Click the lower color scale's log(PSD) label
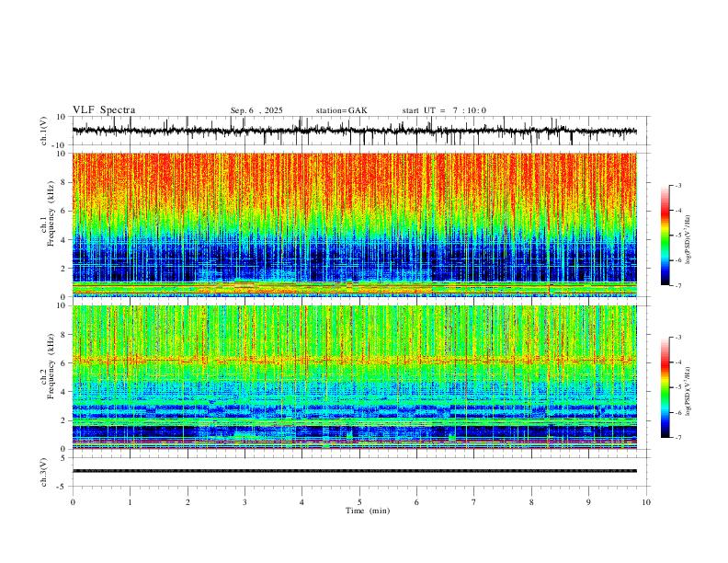Screen dimensions: 728x563 (x=688, y=391)
